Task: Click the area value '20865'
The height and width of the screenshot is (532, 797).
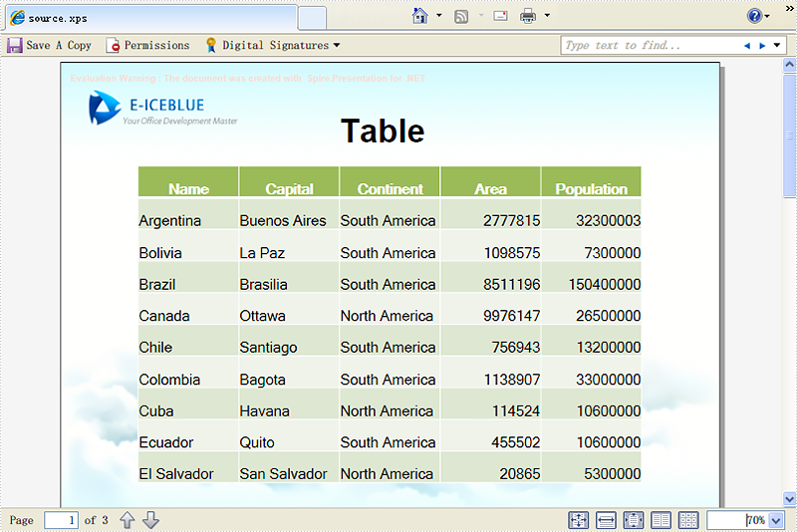Action: click(x=519, y=474)
